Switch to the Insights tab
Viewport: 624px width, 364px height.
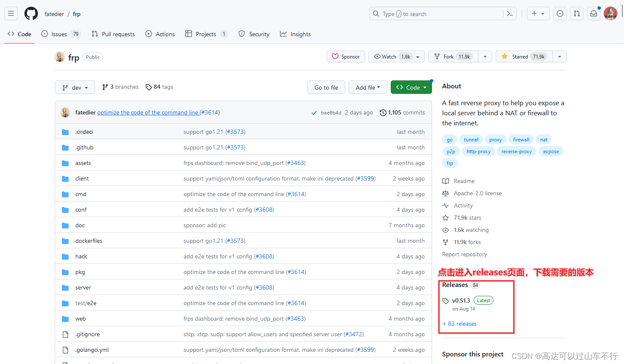click(295, 34)
